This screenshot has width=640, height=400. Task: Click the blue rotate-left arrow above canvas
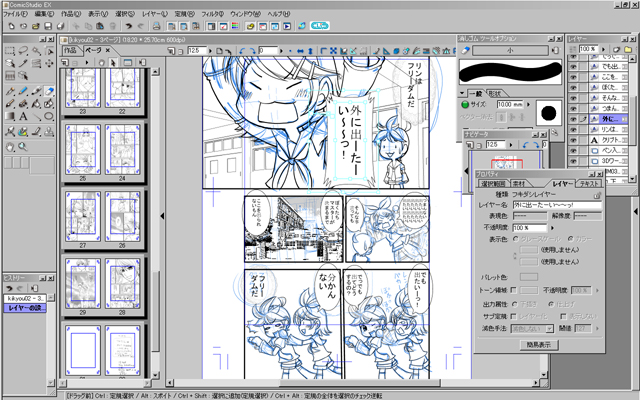coord(242,51)
